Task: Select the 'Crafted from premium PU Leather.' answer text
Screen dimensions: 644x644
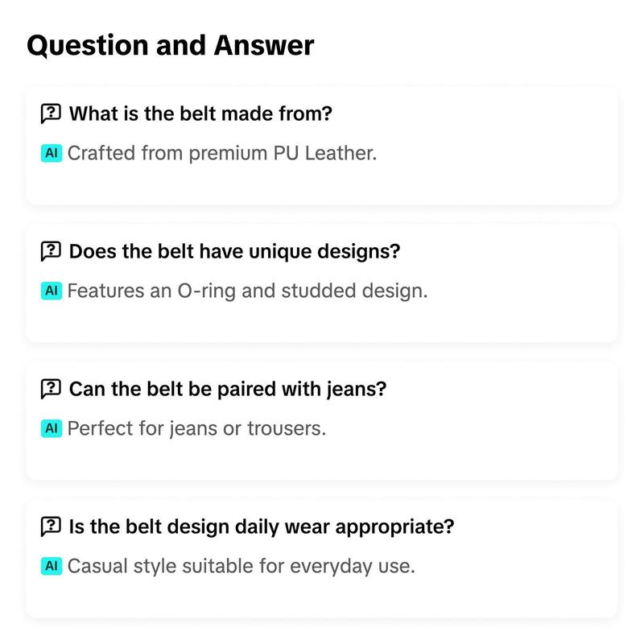Action: click(x=222, y=154)
